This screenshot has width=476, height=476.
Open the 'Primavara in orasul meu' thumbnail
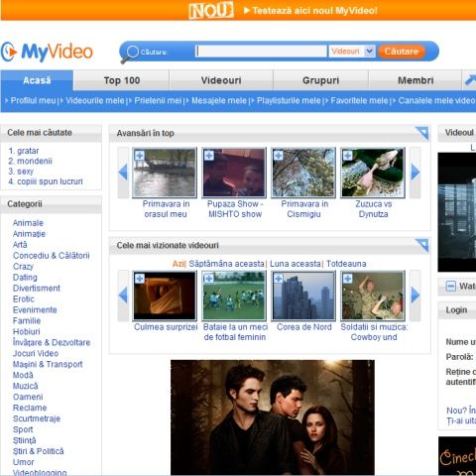(165, 173)
